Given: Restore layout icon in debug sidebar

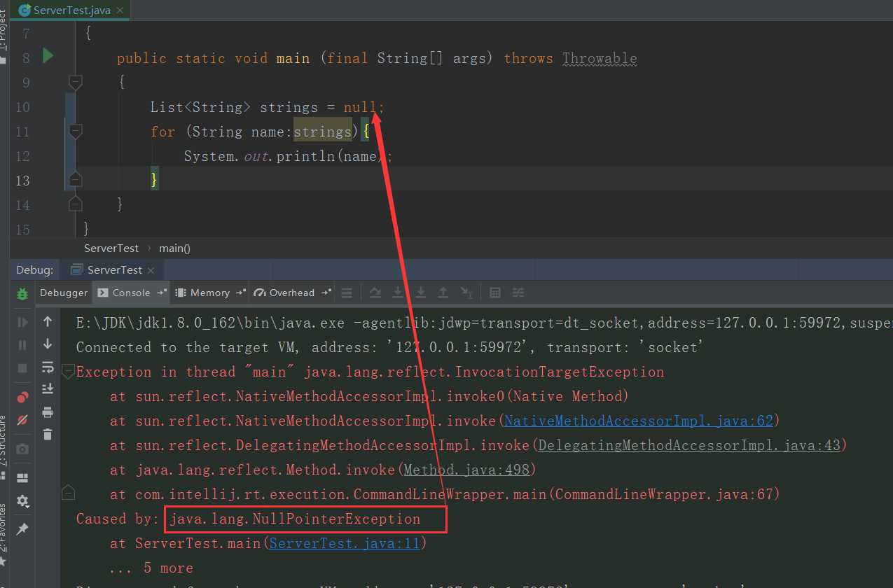Looking at the screenshot, I should pos(22,478).
